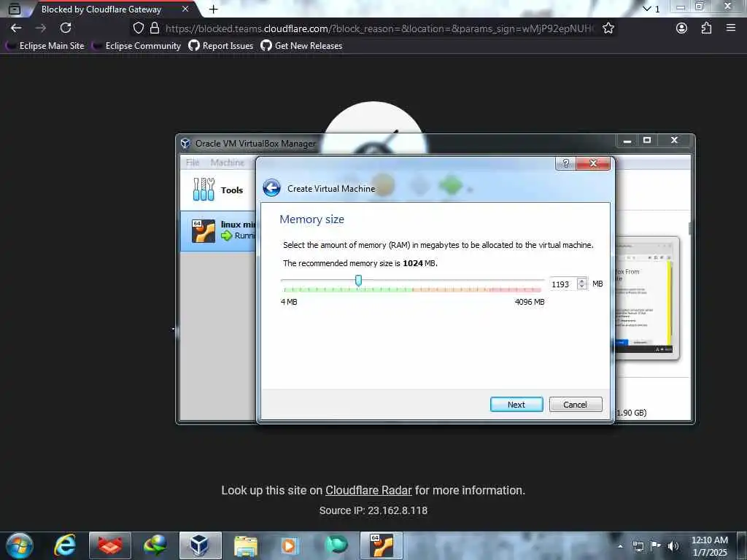The width and height of the screenshot is (747, 560).
Task: Open Internet Explorer from the taskbar
Action: 65,545
